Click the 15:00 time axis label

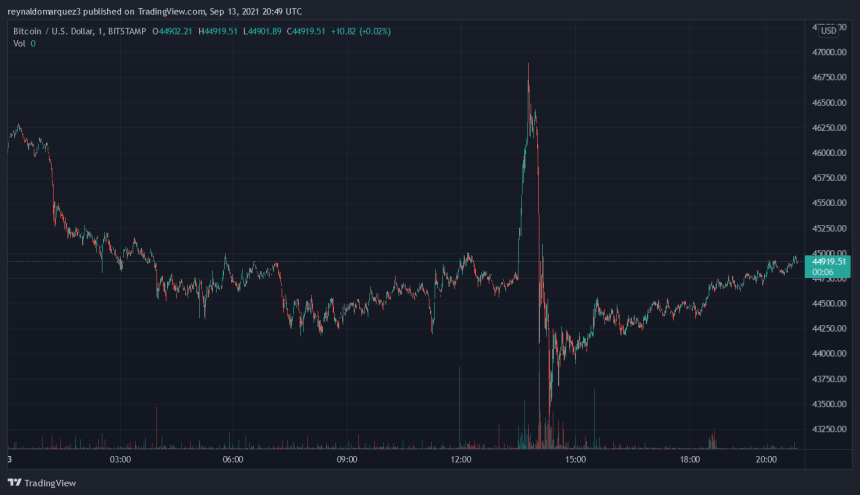[x=575, y=460]
